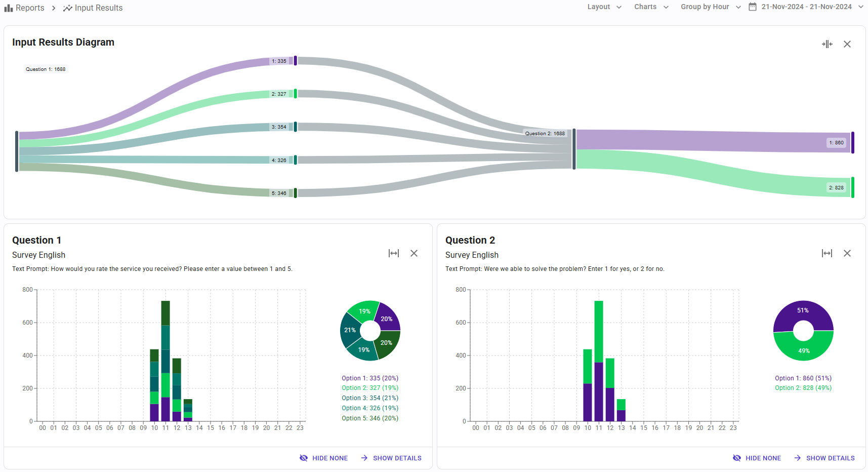
Task: Toggle Option 2: 327 legend entry
Action: pos(369,388)
